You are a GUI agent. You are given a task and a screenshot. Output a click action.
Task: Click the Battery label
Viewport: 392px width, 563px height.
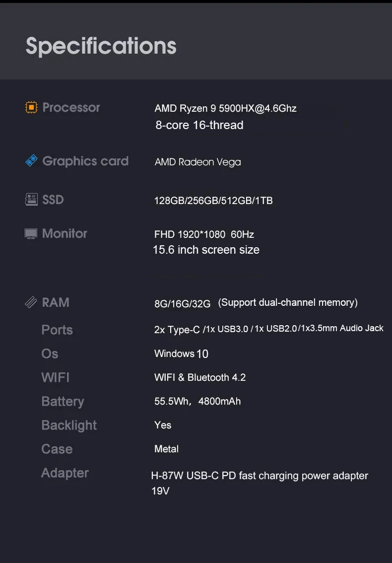pos(63,401)
